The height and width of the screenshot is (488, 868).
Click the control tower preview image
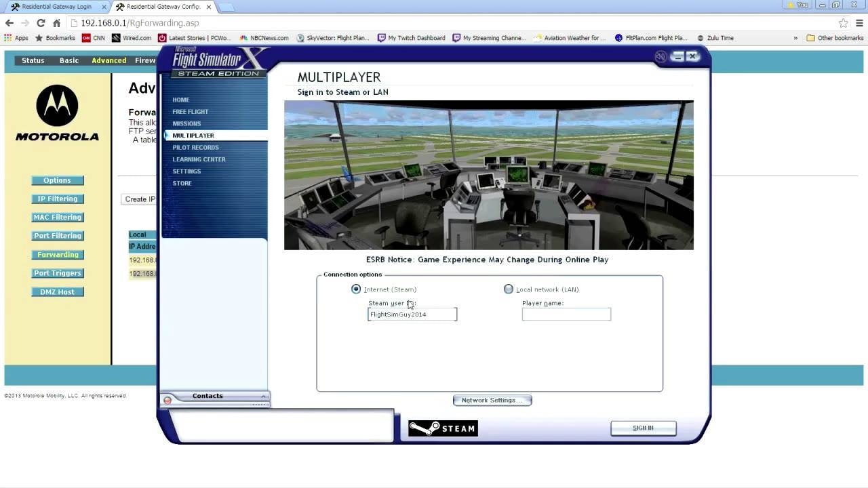(x=489, y=176)
